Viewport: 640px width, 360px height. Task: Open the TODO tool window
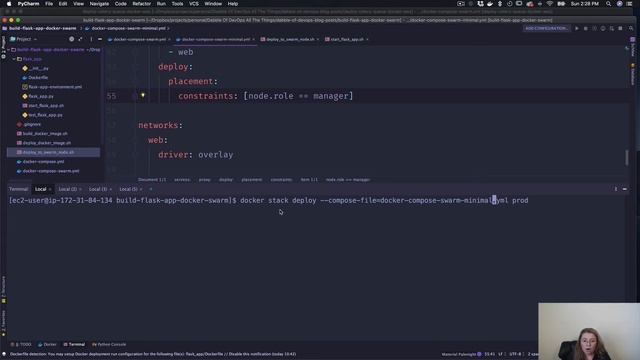[x=21, y=344]
